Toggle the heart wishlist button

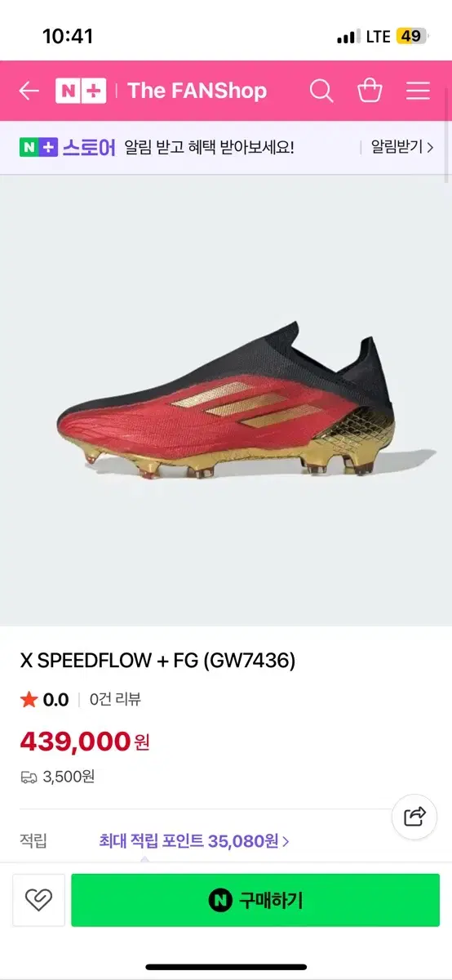(x=38, y=901)
